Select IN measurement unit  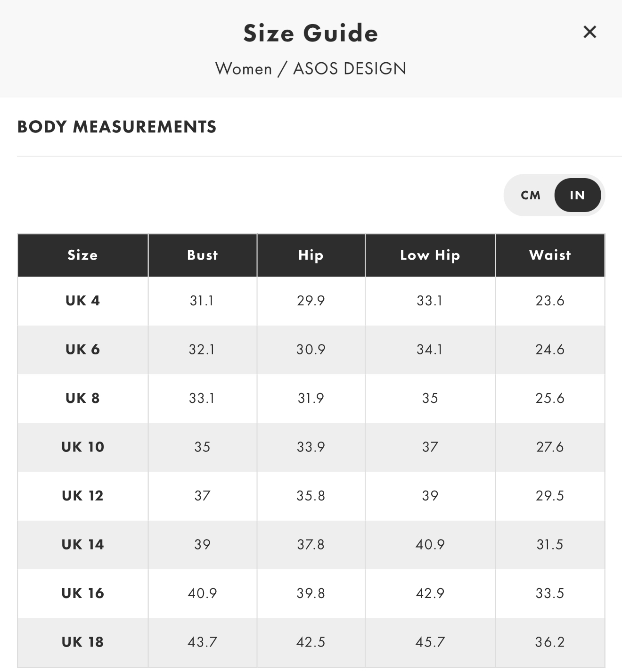pos(577,195)
